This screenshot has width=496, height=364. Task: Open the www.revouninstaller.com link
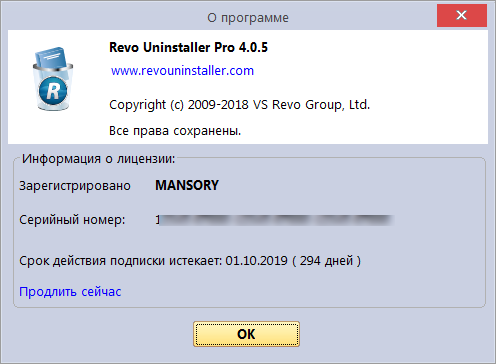pos(182,71)
